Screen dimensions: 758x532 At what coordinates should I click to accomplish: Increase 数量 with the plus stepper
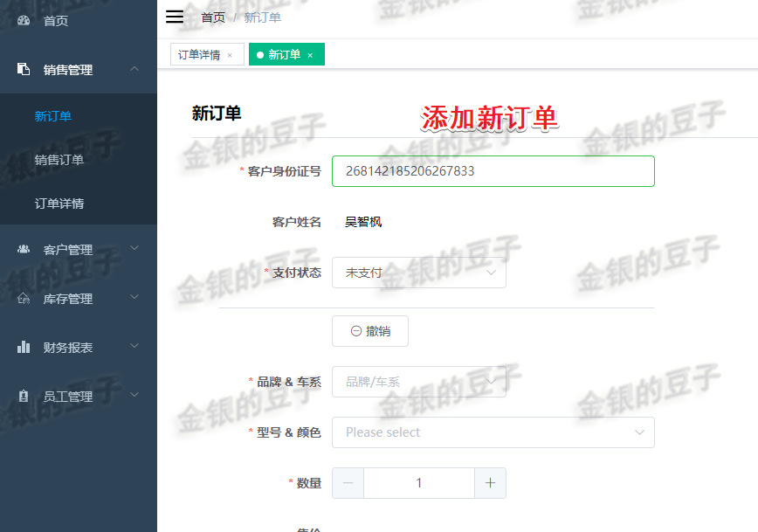[490, 482]
